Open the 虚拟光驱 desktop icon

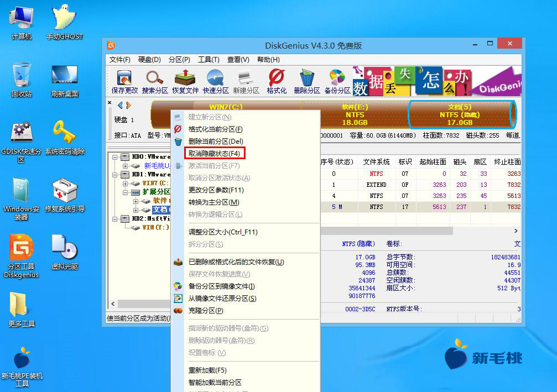64,253
